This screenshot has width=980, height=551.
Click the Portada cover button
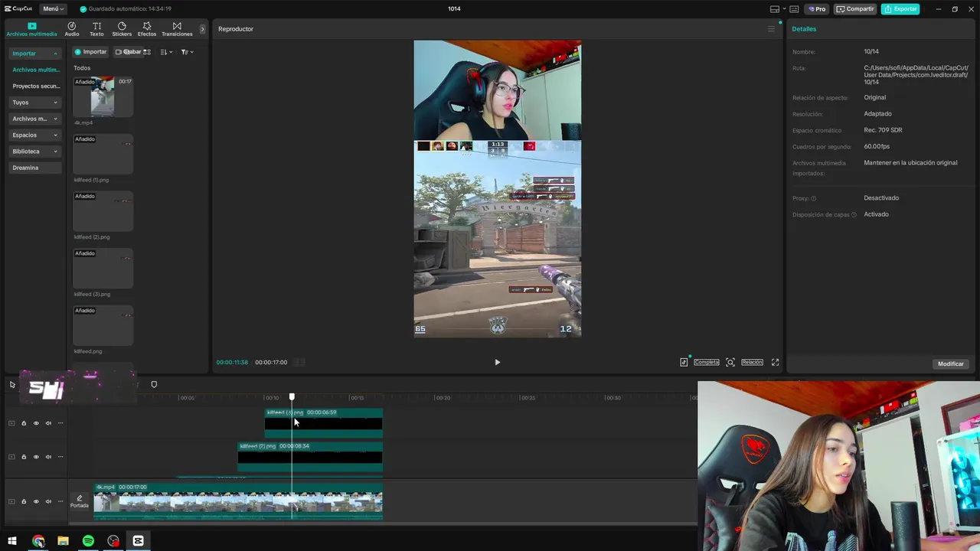tap(80, 501)
